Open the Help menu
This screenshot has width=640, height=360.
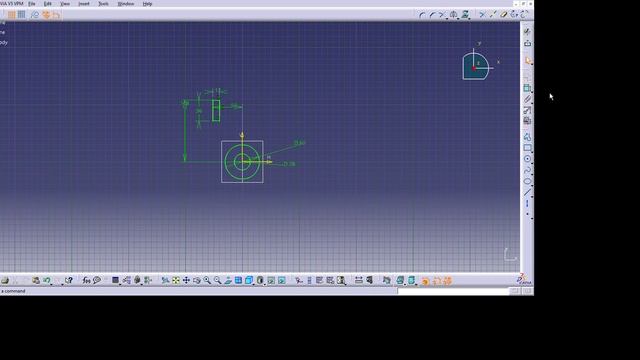[147, 4]
